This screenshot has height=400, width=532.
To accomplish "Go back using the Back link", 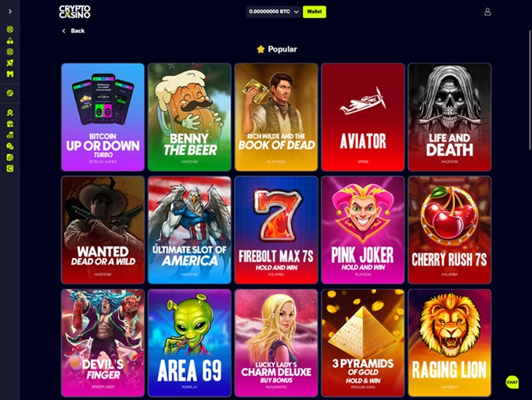I will pyautogui.click(x=74, y=31).
